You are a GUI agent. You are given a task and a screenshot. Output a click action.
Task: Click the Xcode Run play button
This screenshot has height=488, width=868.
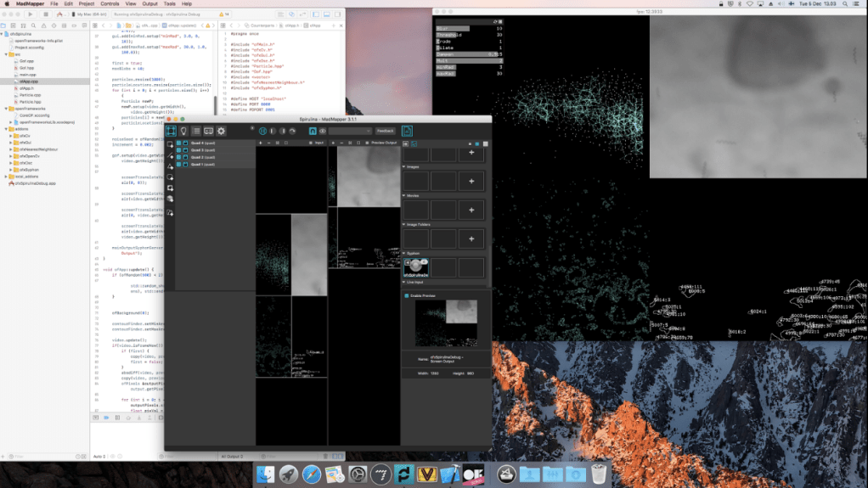(x=31, y=14)
